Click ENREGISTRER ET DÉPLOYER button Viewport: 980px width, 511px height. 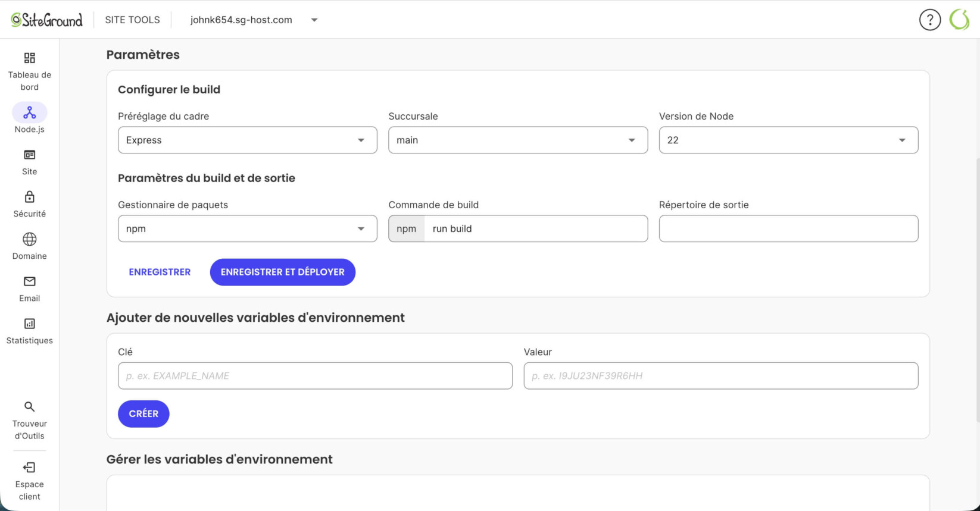[x=283, y=272]
